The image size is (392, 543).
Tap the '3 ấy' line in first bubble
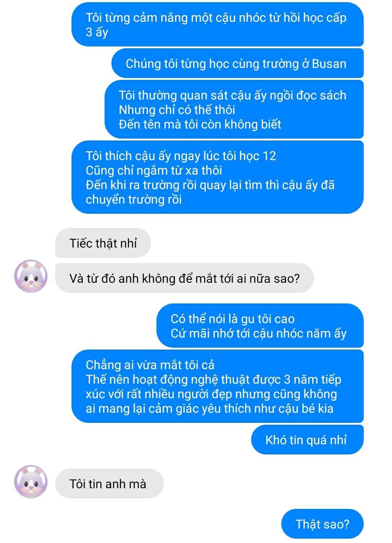97,32
